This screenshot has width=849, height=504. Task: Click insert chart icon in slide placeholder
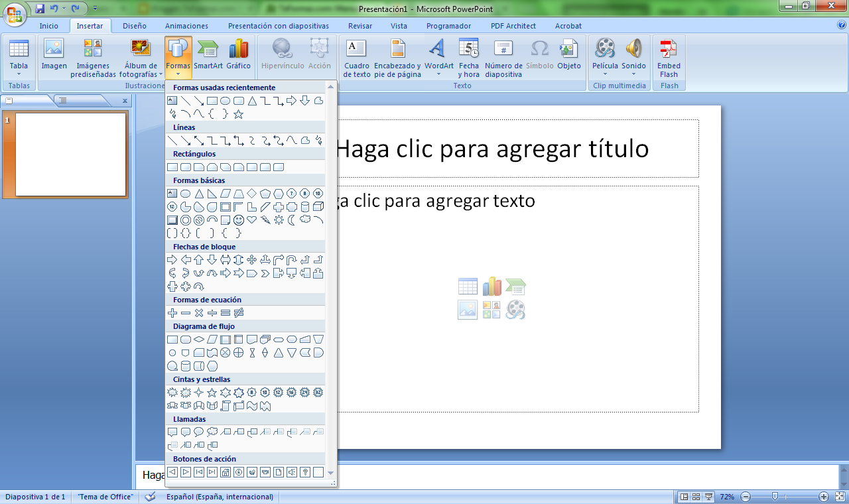(491, 286)
